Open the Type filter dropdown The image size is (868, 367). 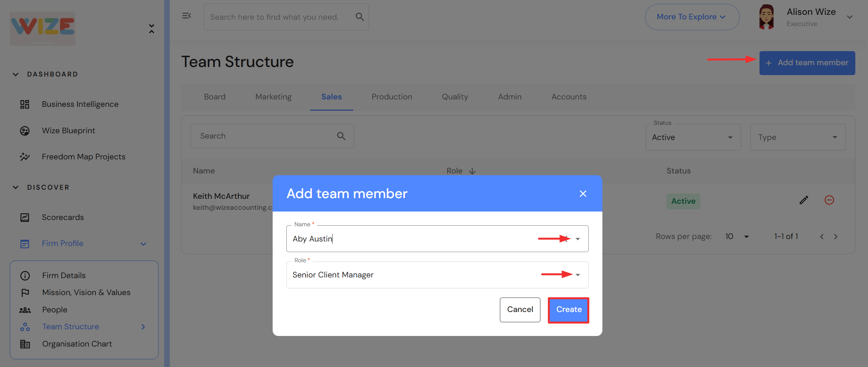(798, 137)
